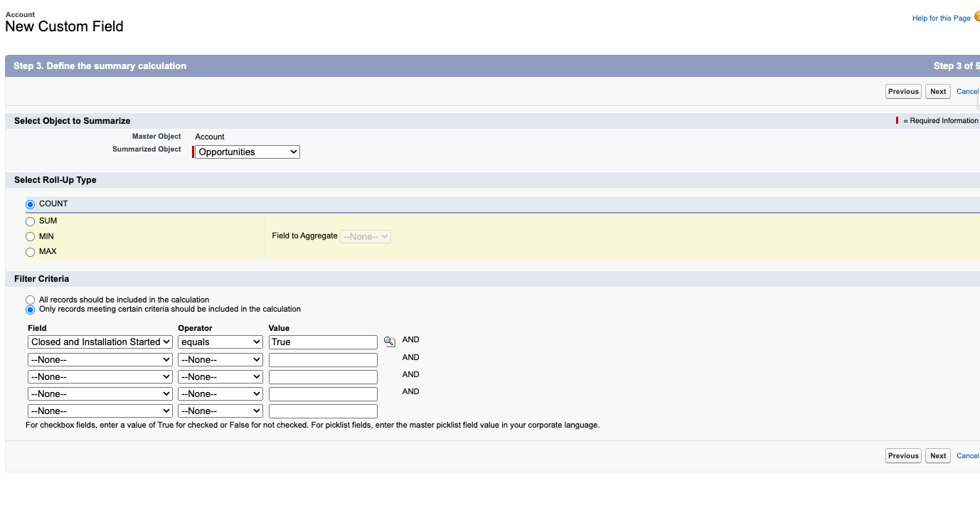
Task: Open the Closed and Installation Started field dropdown
Action: point(100,342)
